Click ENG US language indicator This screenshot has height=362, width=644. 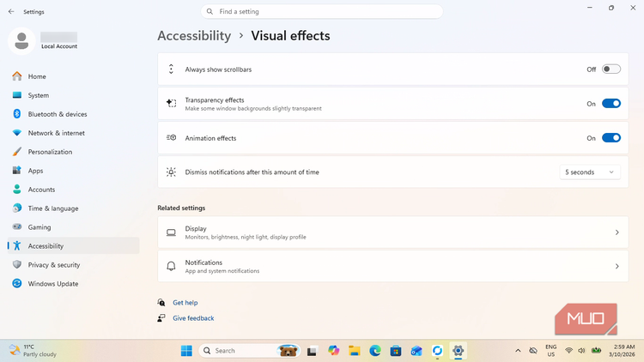click(550, 351)
